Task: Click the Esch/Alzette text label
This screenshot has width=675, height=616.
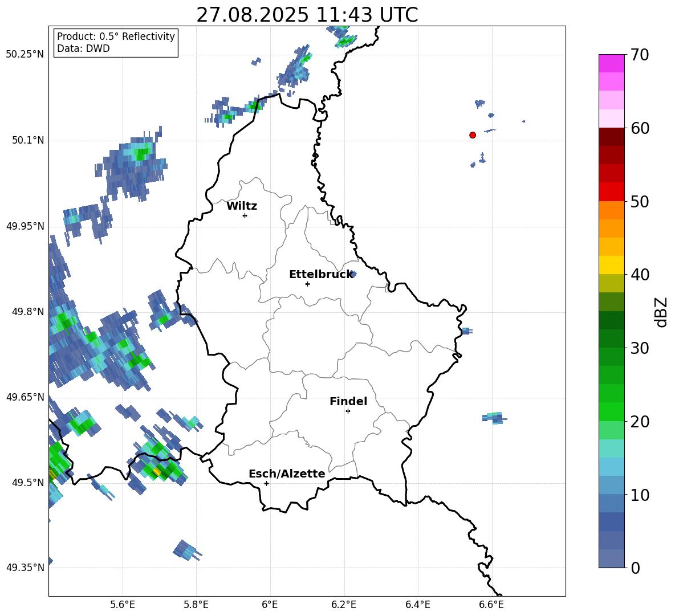Action: click(287, 474)
